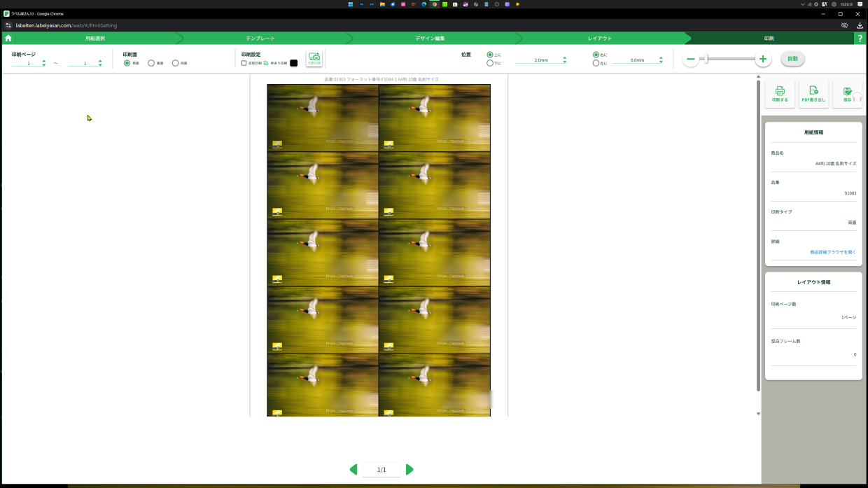Select the 左に position radio button
868x488 pixels.
click(x=596, y=63)
